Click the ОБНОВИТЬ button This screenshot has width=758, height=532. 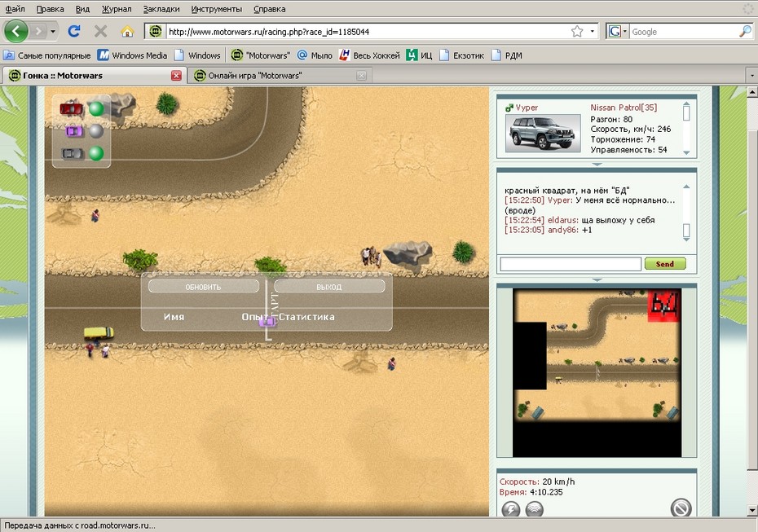point(204,287)
